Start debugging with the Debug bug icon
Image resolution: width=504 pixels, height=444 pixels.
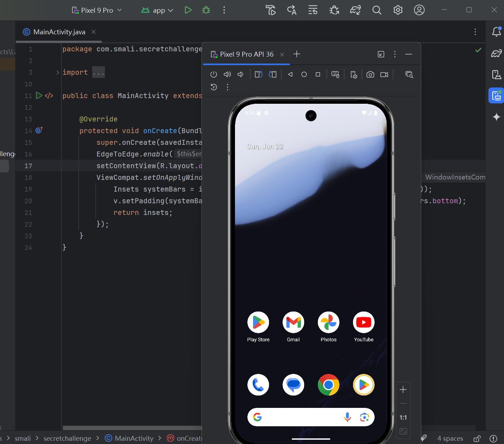(206, 10)
